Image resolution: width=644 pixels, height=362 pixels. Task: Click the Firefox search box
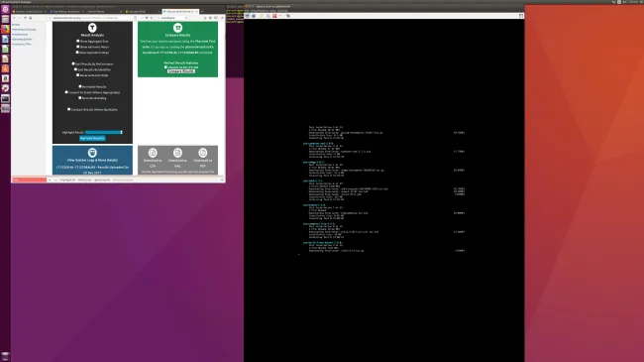pos(173,18)
